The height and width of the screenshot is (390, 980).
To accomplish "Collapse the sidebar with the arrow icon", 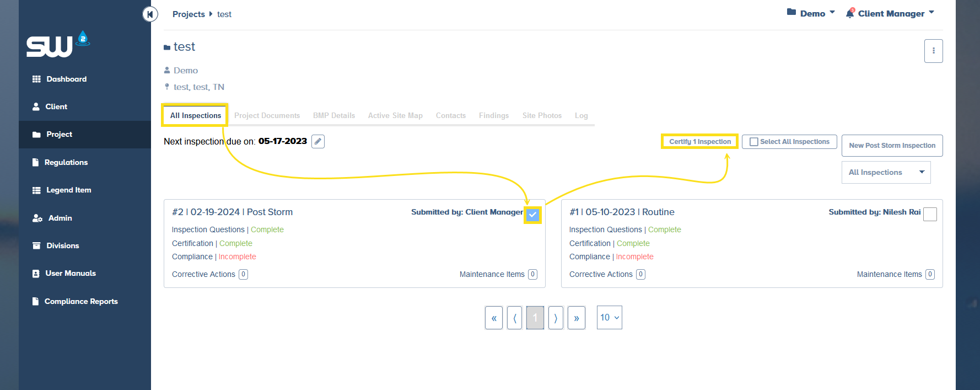I will pyautogui.click(x=150, y=14).
